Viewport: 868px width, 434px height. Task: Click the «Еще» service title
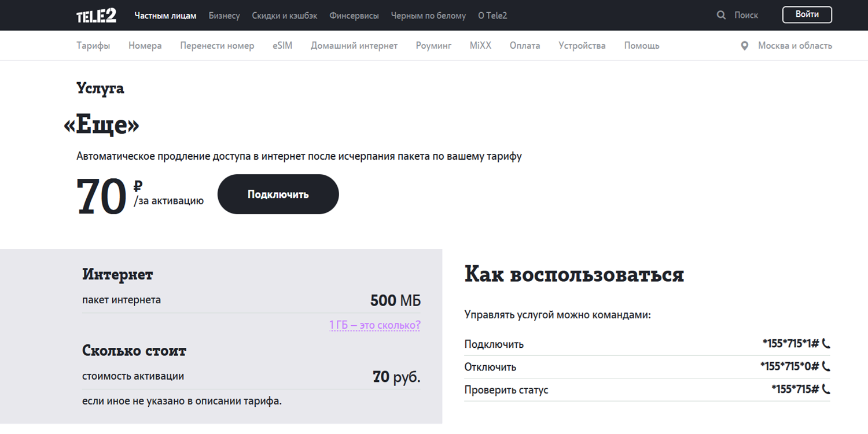[102, 125]
